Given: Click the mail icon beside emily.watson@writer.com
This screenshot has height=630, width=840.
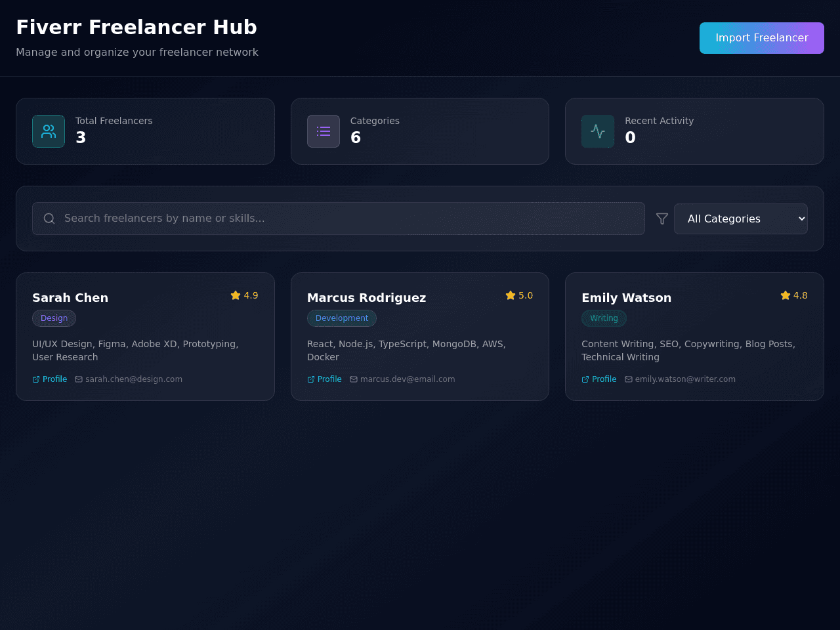Looking at the screenshot, I should (629, 379).
